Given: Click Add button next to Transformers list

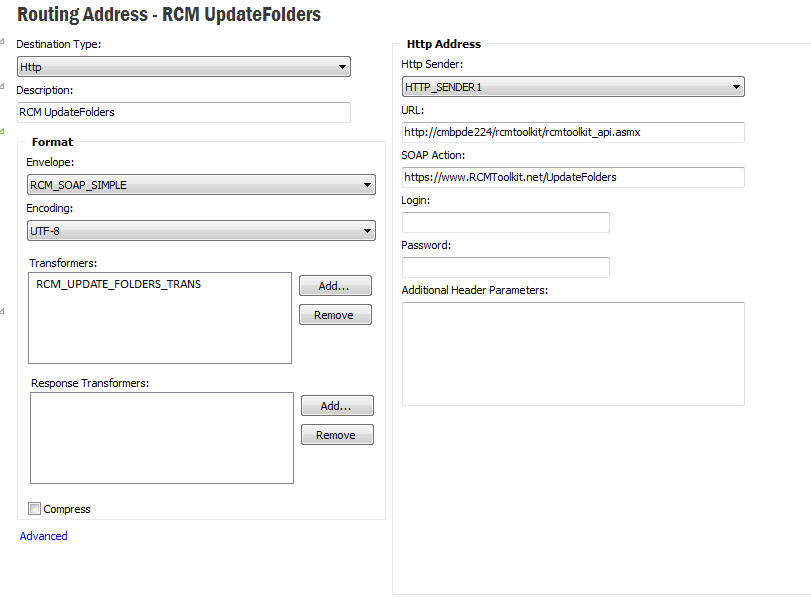Looking at the screenshot, I should 335,286.
